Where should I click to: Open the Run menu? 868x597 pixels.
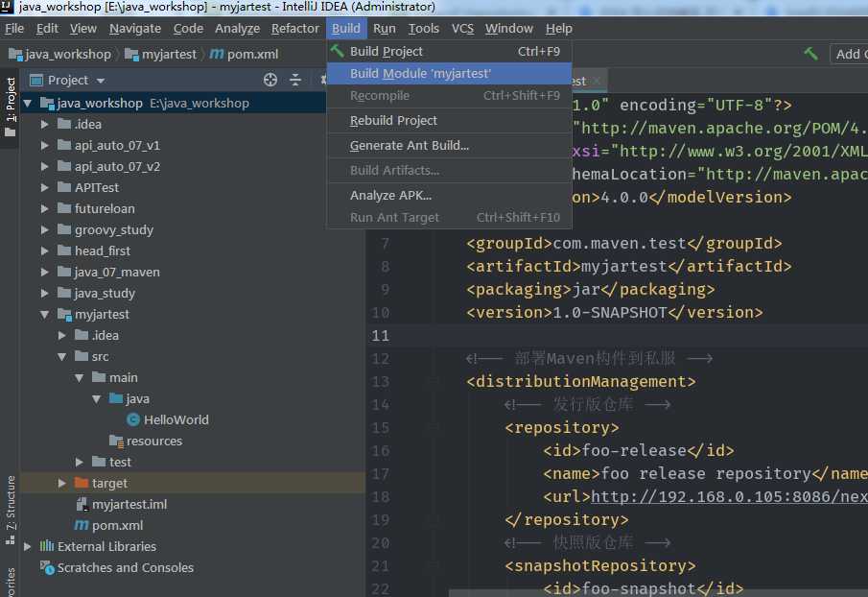385,28
